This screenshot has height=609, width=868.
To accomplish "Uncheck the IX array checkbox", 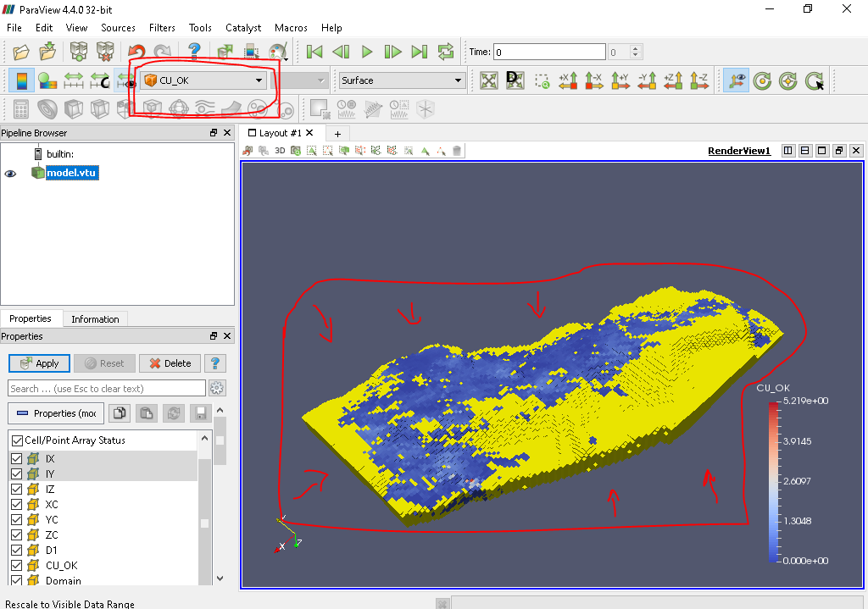I will click(17, 458).
